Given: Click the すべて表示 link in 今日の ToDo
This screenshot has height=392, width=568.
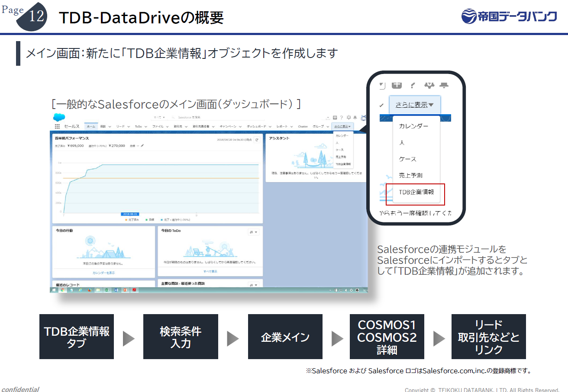Looking at the screenshot, I should click(210, 271).
